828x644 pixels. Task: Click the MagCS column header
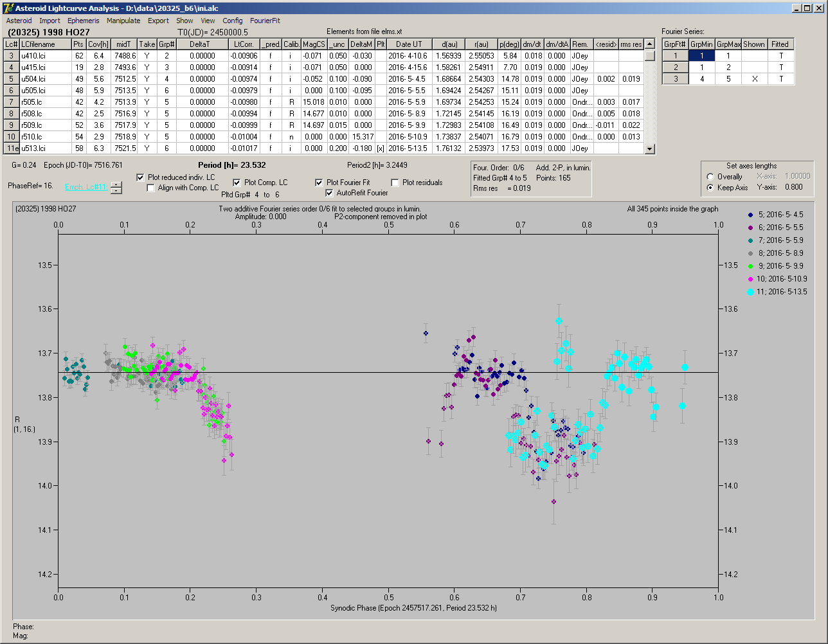click(x=314, y=44)
